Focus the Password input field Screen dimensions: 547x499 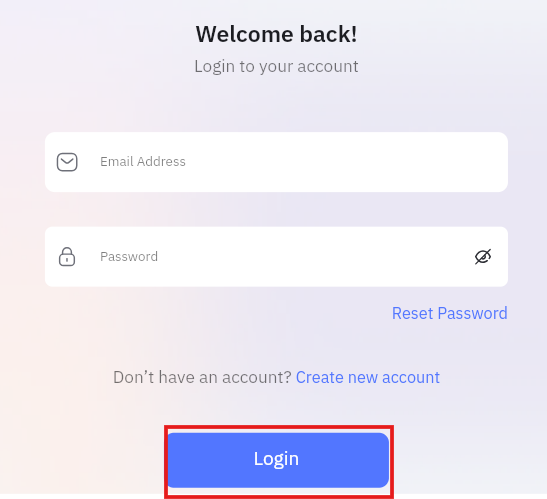pyautogui.click(x=276, y=257)
